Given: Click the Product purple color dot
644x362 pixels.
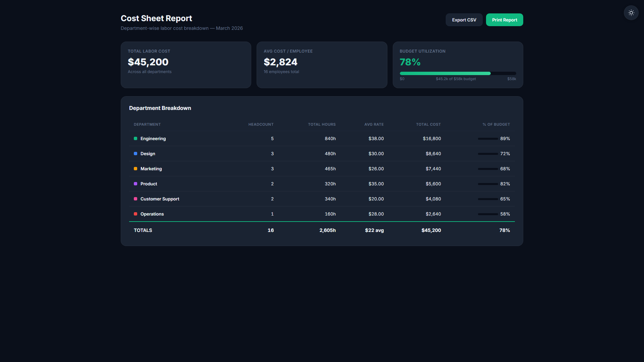Looking at the screenshot, I should (136, 184).
